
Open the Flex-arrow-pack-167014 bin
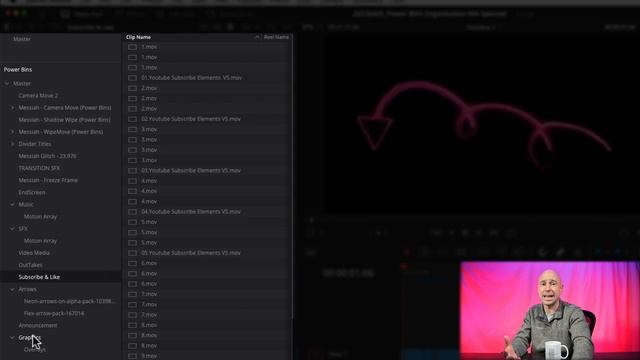click(x=54, y=313)
